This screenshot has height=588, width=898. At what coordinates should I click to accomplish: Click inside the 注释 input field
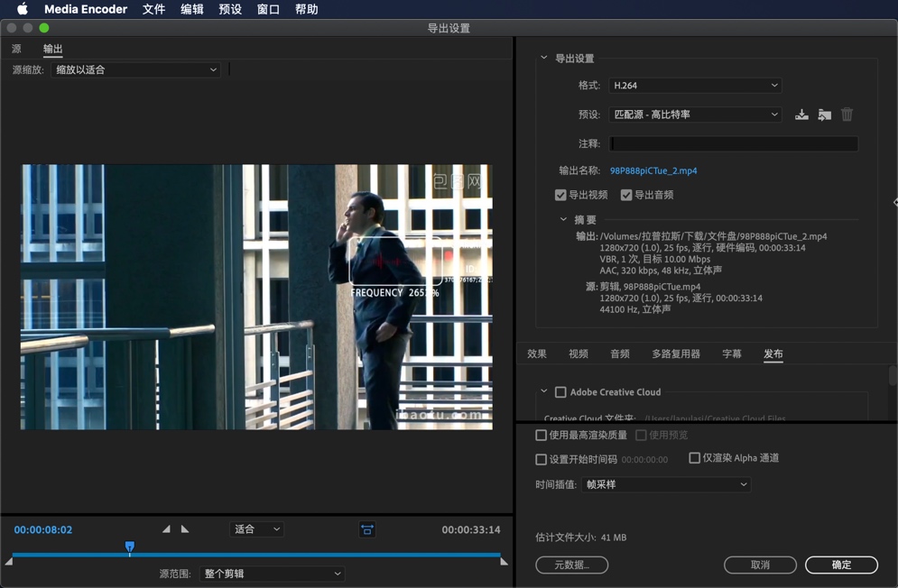coord(733,143)
